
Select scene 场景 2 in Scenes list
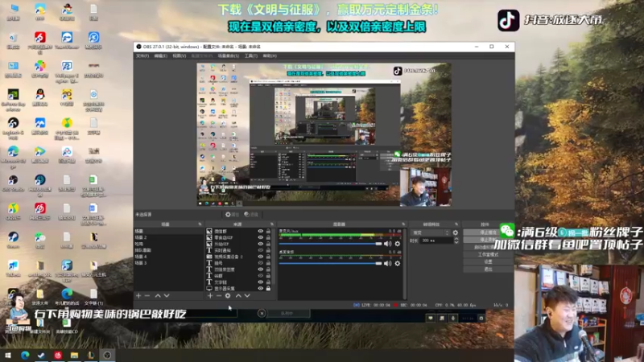(x=168, y=237)
